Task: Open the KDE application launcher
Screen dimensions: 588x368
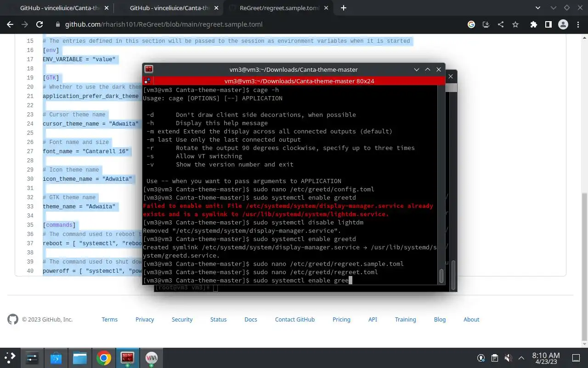Action: (x=10, y=357)
